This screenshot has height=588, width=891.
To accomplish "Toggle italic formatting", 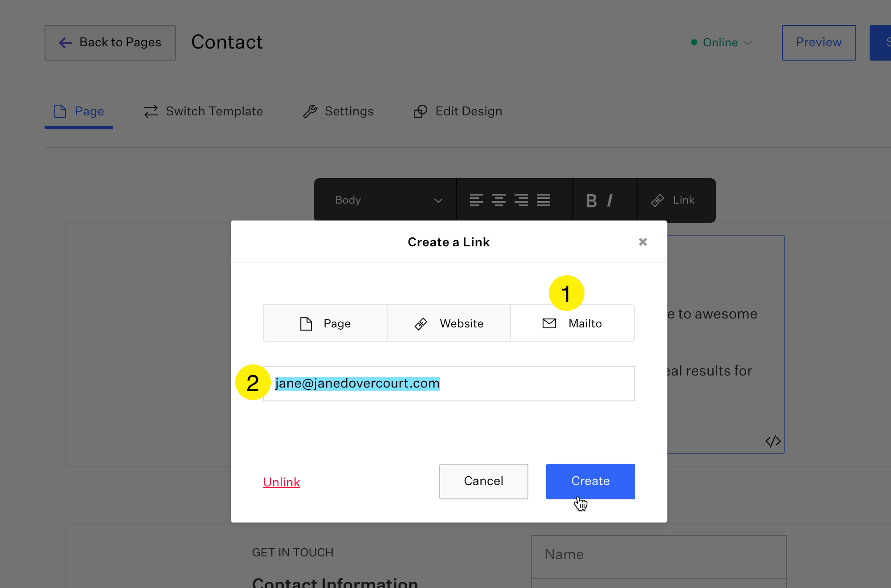I will coord(610,200).
